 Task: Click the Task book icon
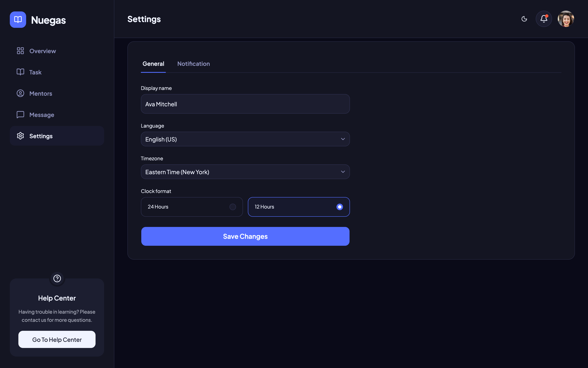tap(20, 72)
